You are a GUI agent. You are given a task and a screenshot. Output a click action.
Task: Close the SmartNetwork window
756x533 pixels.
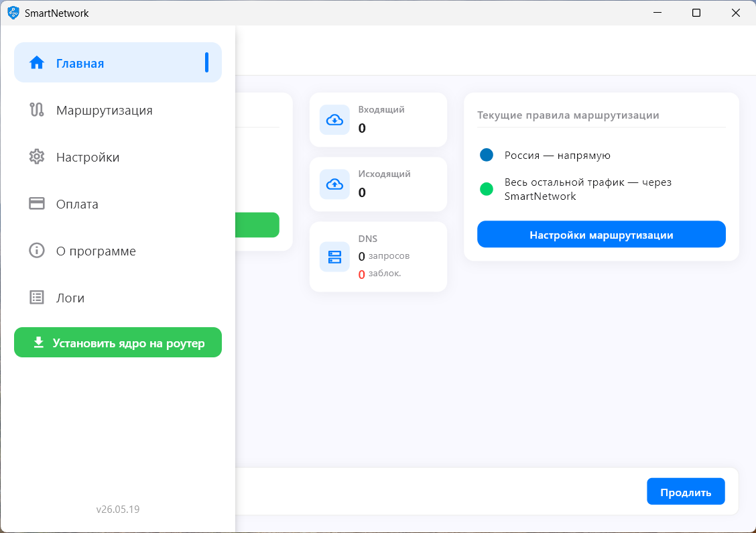coord(736,13)
